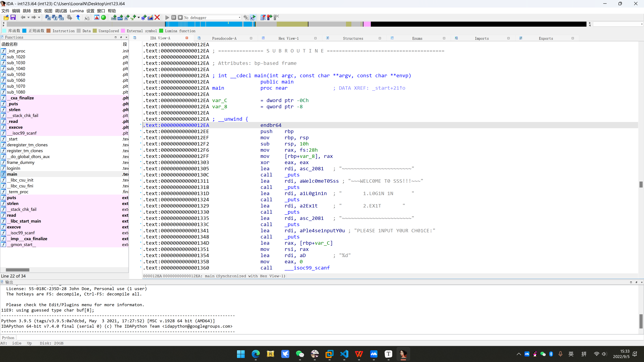Select _execve plt function entry
Screen dimensions: 644x362
[x=65, y=127]
